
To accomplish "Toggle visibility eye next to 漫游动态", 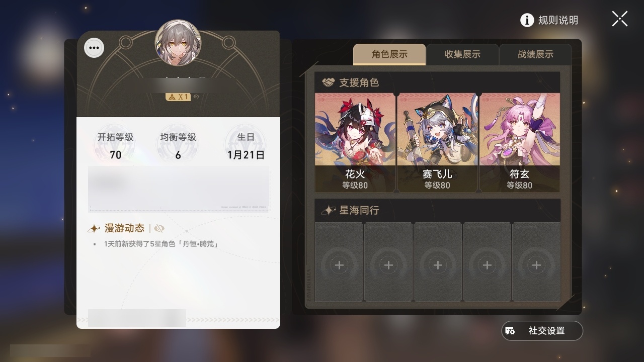I will click(x=159, y=229).
